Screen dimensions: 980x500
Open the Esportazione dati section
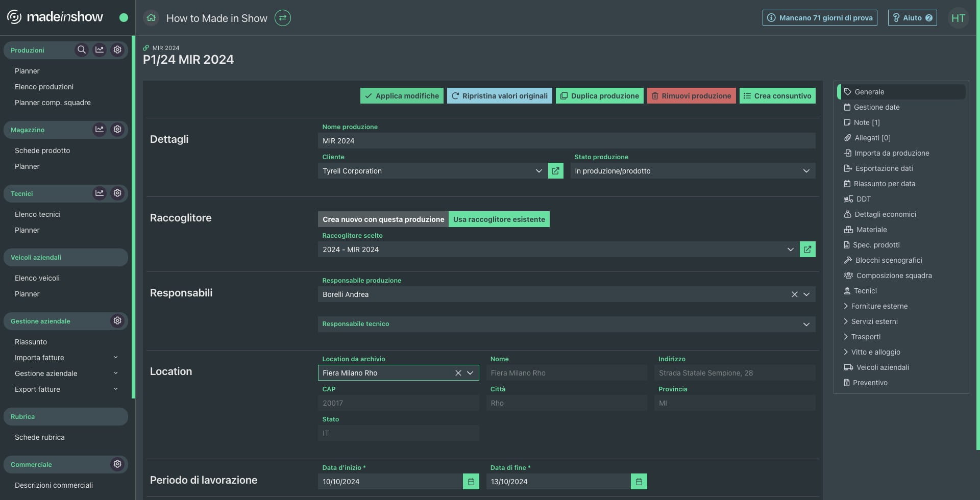click(x=878, y=168)
